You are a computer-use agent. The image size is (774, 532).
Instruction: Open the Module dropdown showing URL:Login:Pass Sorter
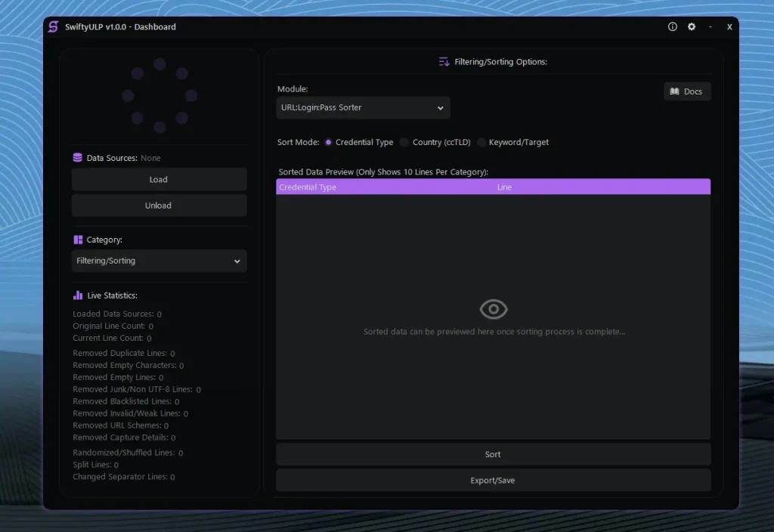coord(363,107)
